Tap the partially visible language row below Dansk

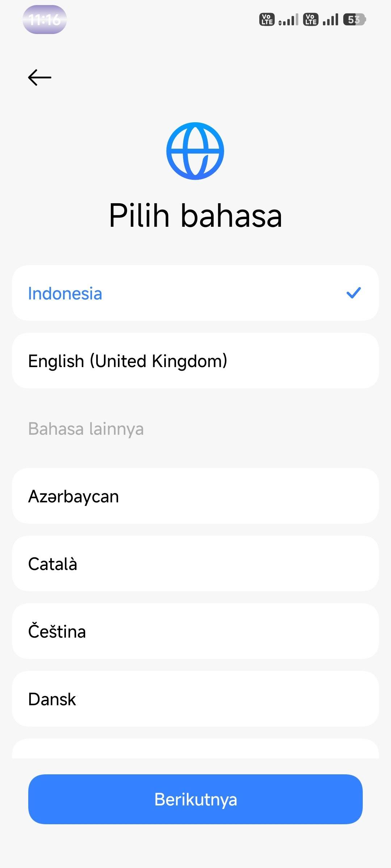[195, 749]
